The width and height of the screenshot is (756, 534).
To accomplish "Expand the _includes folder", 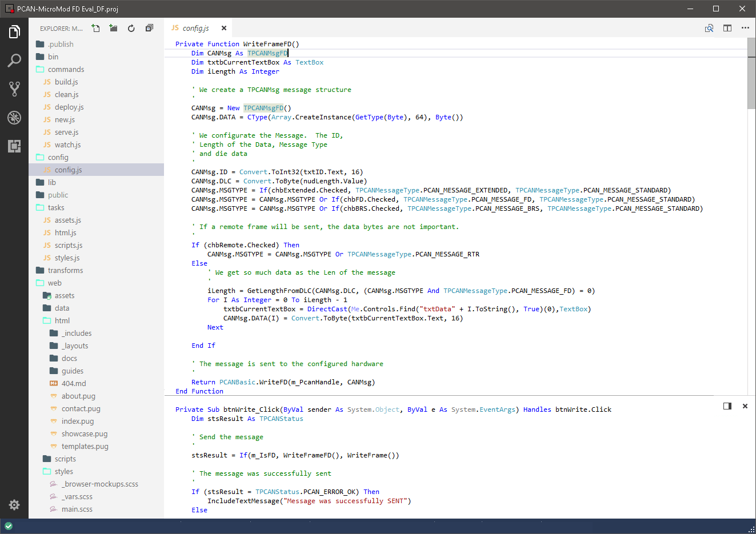I will pos(96,333).
